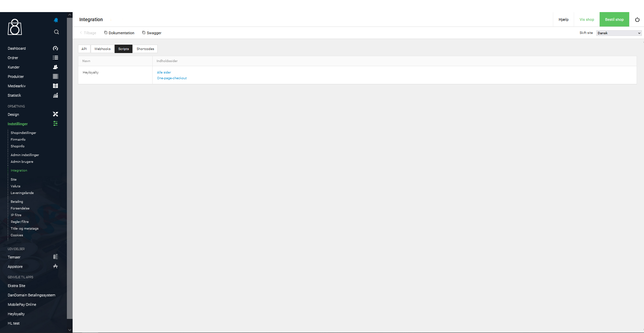Open Ekstra Site app shortcut
The width and height of the screenshot is (644, 333).
(x=16, y=286)
